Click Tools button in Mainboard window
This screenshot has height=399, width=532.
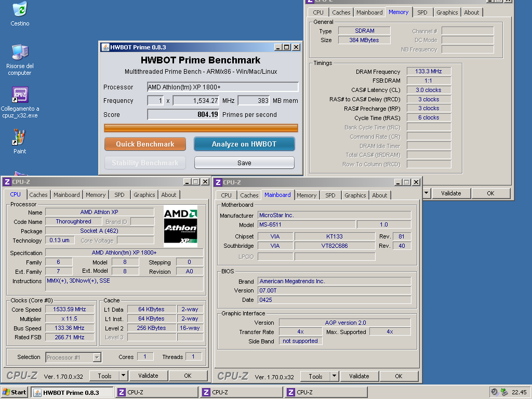[315, 376]
